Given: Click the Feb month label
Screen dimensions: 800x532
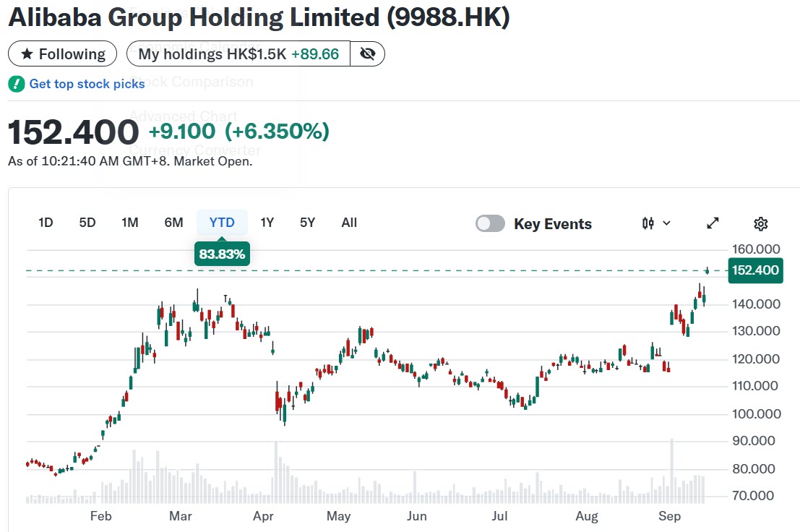Looking at the screenshot, I should (x=101, y=516).
